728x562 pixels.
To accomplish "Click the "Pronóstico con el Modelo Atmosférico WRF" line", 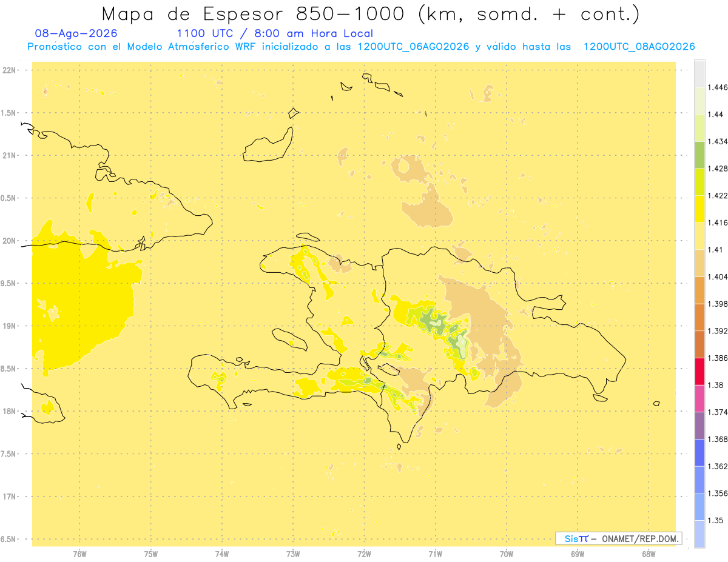I will 361,47.
